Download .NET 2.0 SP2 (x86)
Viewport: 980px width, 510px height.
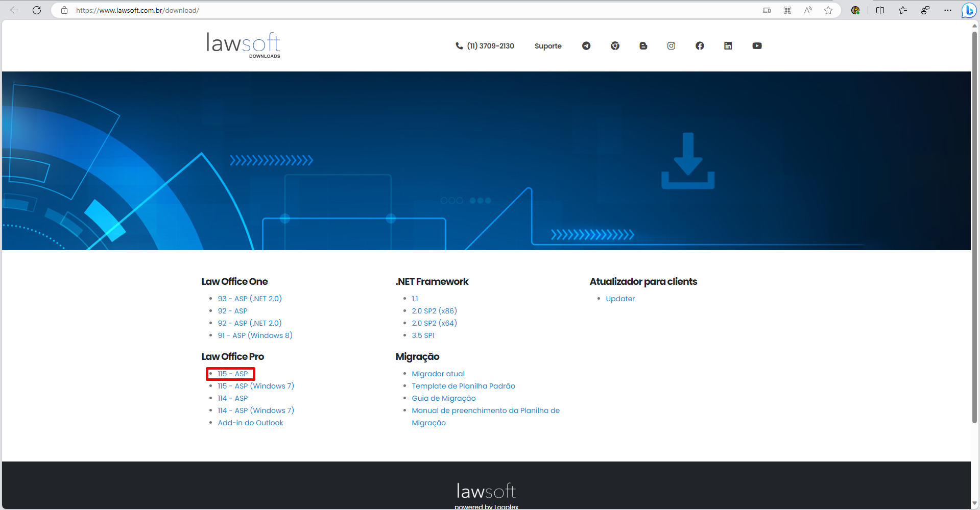click(x=435, y=311)
